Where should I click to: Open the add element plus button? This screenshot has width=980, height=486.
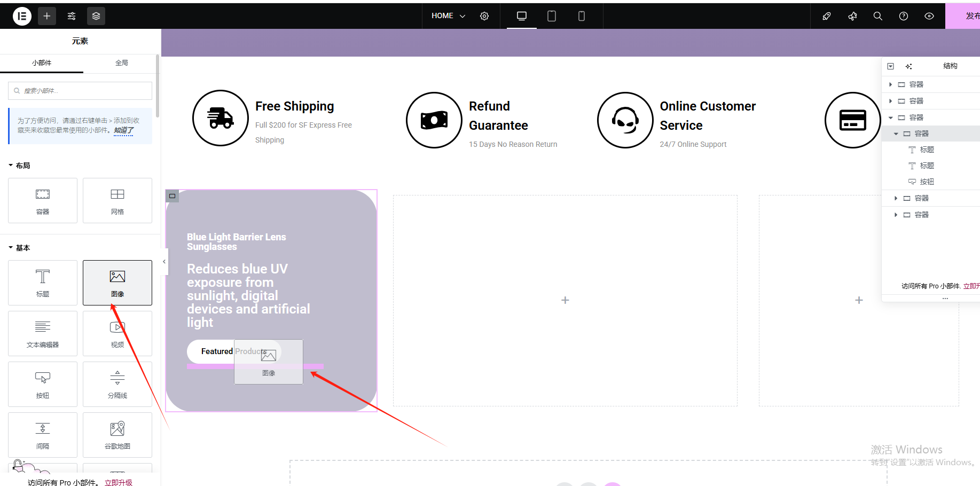47,16
